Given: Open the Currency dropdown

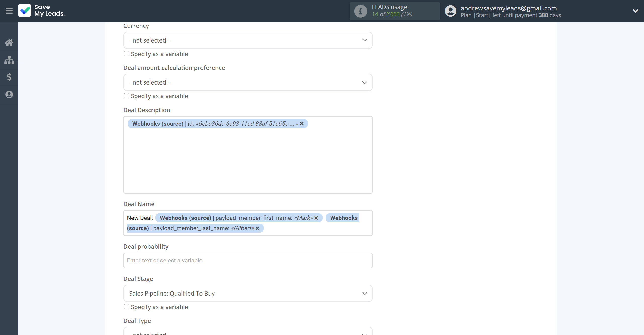Looking at the screenshot, I should (x=248, y=40).
